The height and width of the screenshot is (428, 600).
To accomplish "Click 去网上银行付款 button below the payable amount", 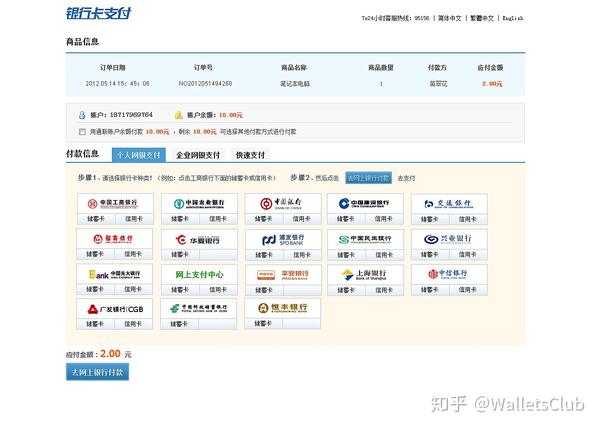I will coord(97,372).
